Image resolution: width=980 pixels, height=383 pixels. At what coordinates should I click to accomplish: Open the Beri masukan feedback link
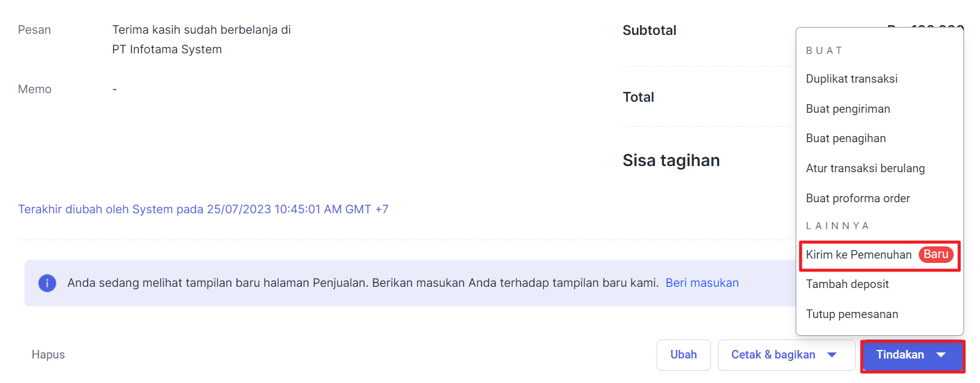click(702, 283)
